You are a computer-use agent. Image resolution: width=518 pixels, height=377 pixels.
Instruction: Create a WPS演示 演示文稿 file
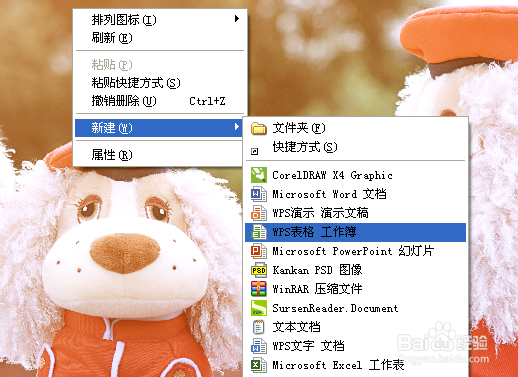pyautogui.click(x=355, y=213)
